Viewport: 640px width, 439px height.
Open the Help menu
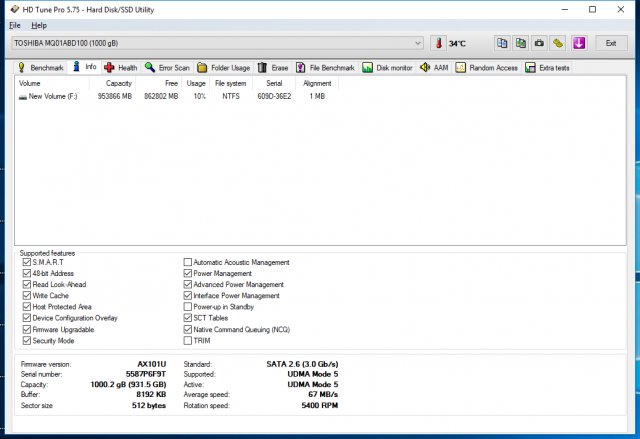point(39,25)
